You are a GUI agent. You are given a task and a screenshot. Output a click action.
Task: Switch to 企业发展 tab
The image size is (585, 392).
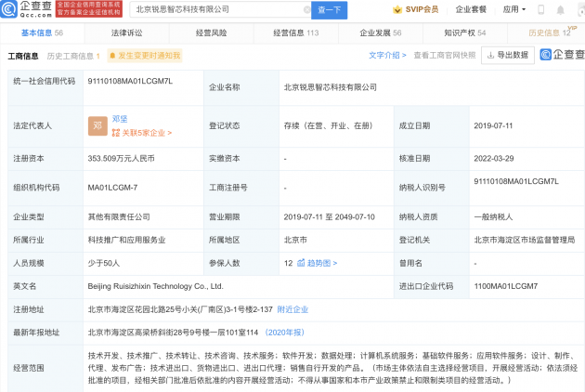(x=381, y=33)
